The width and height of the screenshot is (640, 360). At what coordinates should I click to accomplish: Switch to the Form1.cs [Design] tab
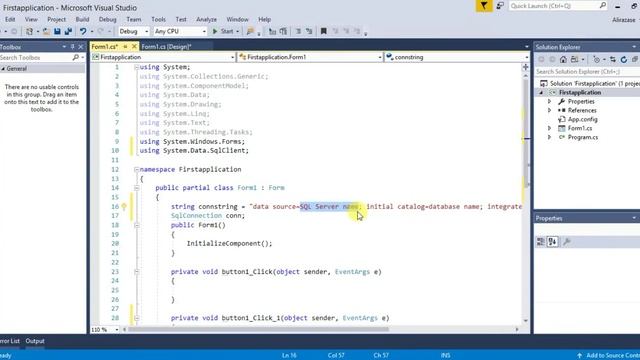click(166, 47)
